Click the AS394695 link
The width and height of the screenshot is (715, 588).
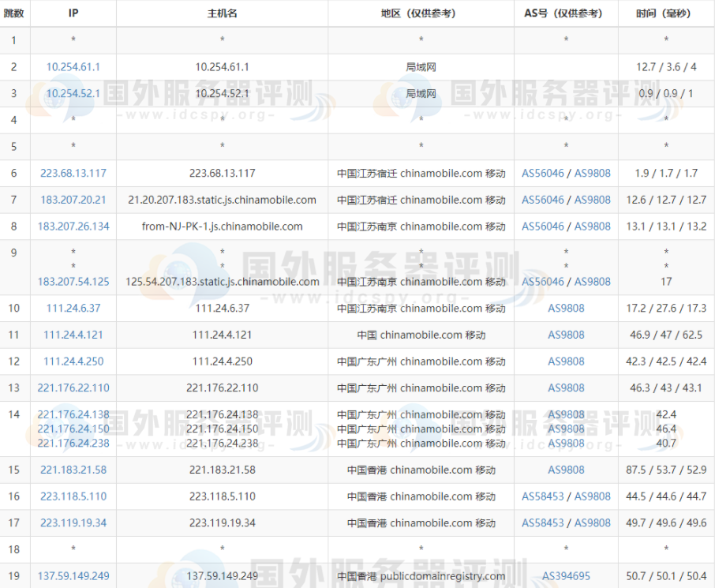click(566, 576)
